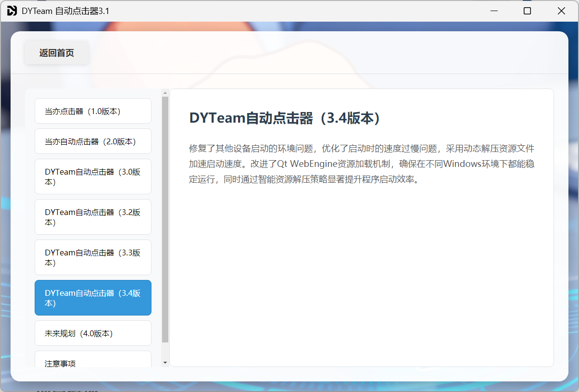Click the description paragraph starting 修复了其他设备
The width and height of the screenshot is (579, 392).
tap(362, 164)
